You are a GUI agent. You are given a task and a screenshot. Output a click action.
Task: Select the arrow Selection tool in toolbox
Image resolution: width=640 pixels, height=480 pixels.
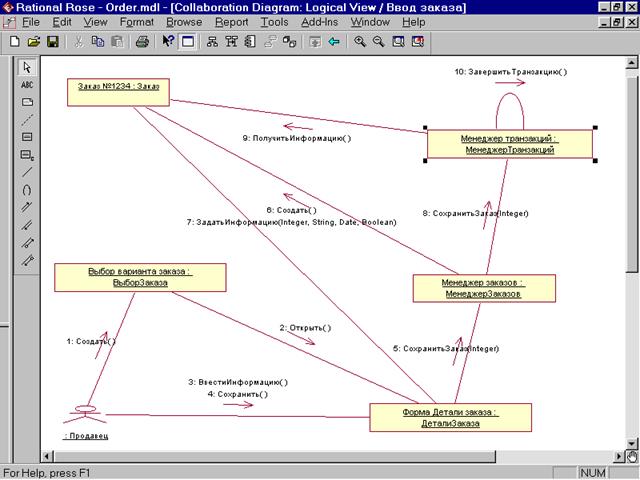pyautogui.click(x=27, y=67)
